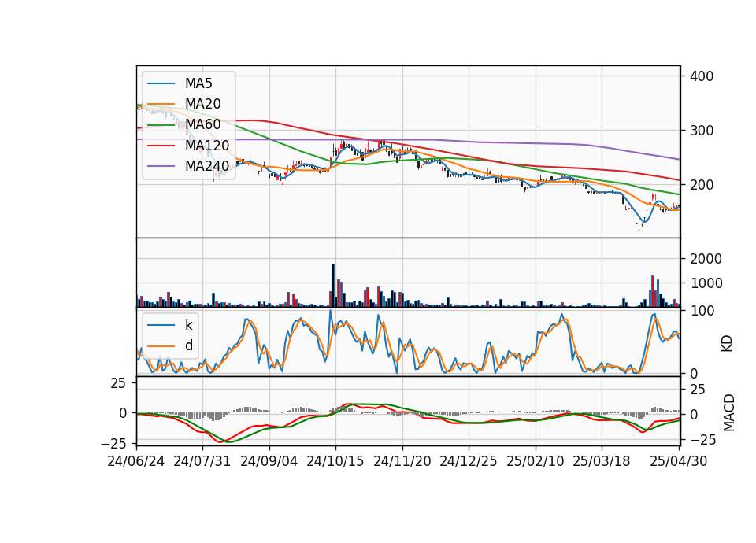Click the 300 price axis label

pos(702,131)
